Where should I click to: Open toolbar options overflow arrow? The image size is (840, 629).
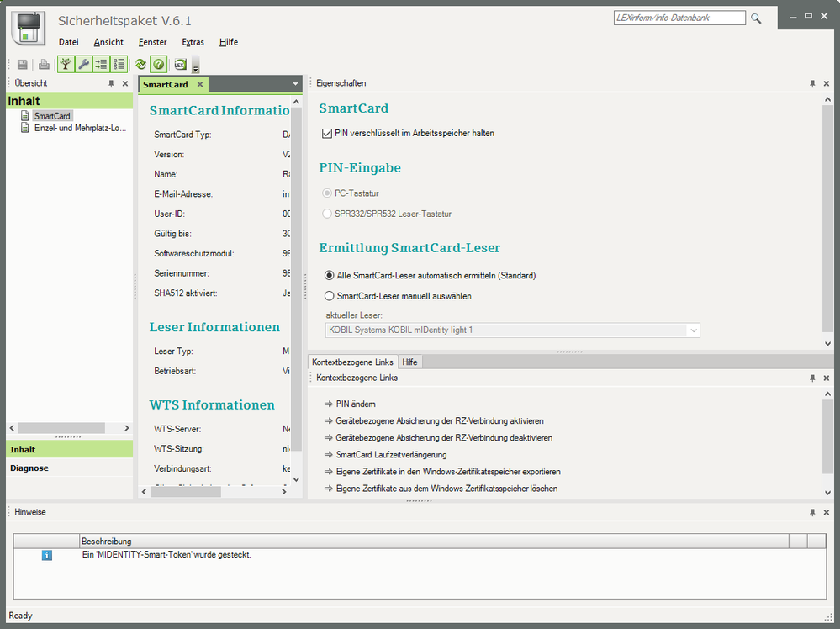point(196,65)
